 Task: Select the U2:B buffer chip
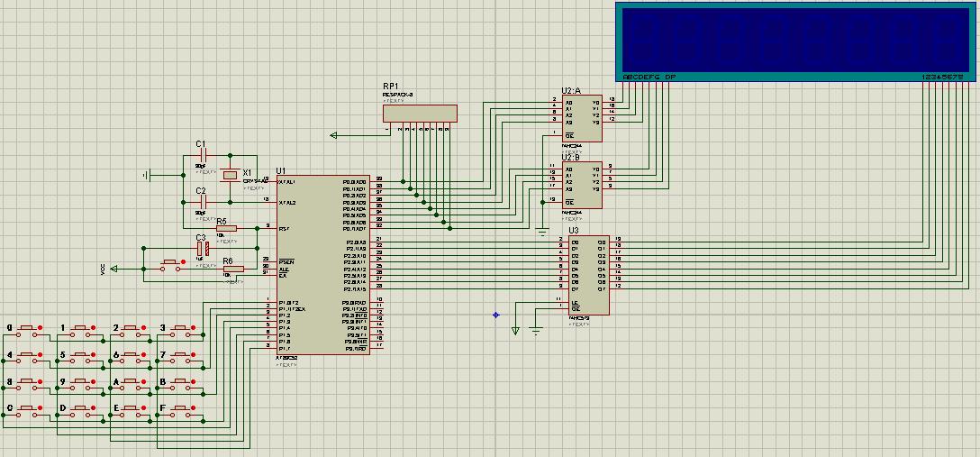581,183
